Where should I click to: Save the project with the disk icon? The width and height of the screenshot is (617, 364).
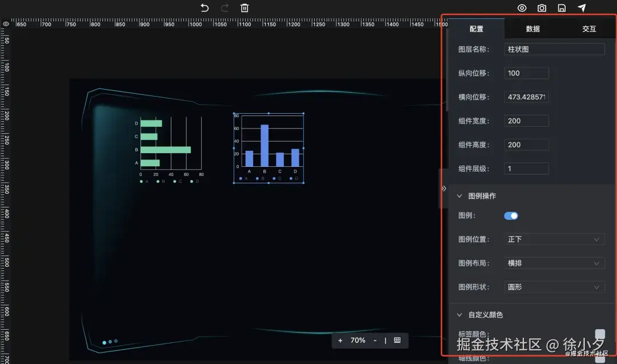click(562, 8)
